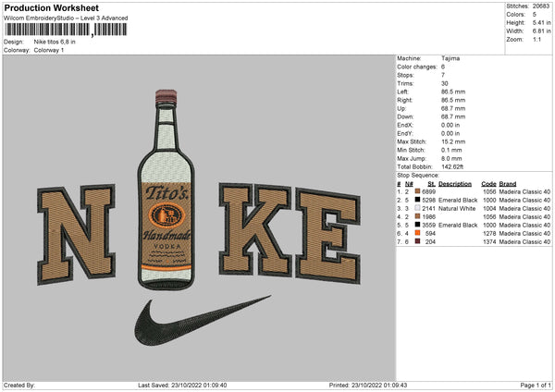Viewport: 555px width, 392px height.
Task: Click the 'EndY:' label
Action: coord(405,133)
